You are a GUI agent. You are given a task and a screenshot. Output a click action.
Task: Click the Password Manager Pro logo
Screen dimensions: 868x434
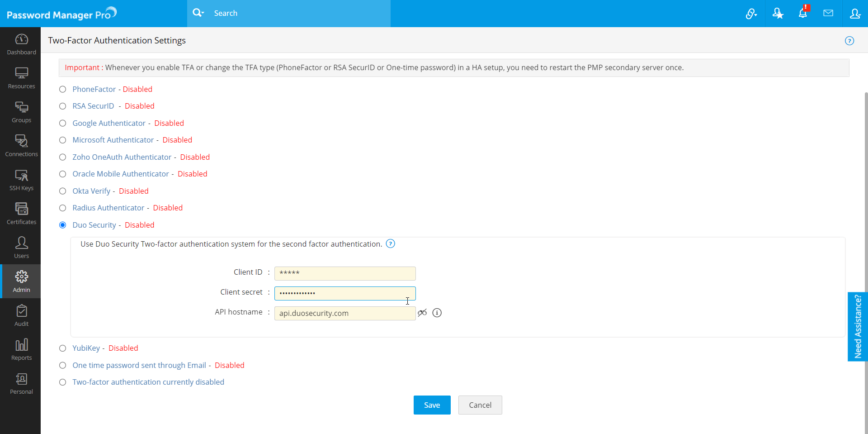(61, 14)
